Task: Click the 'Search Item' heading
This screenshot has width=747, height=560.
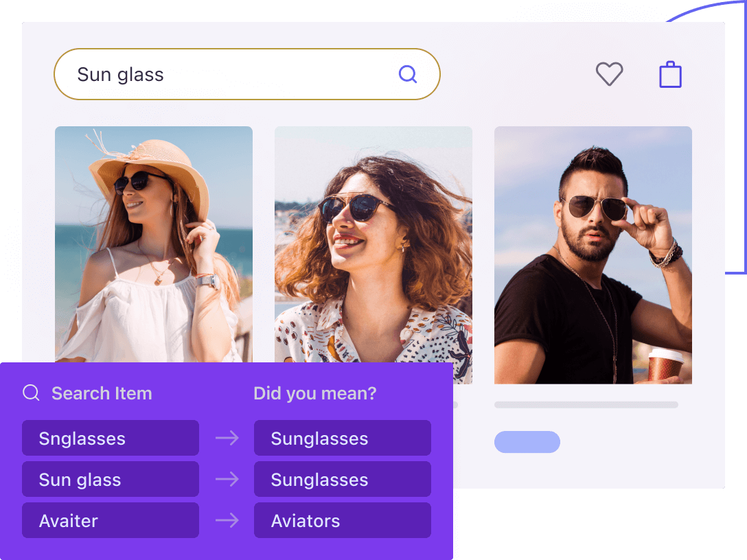Action: point(102,393)
